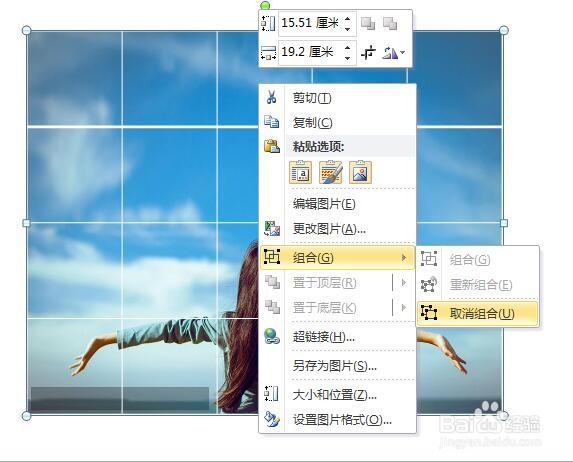Click the Paste options clipboard icon

coord(272,146)
